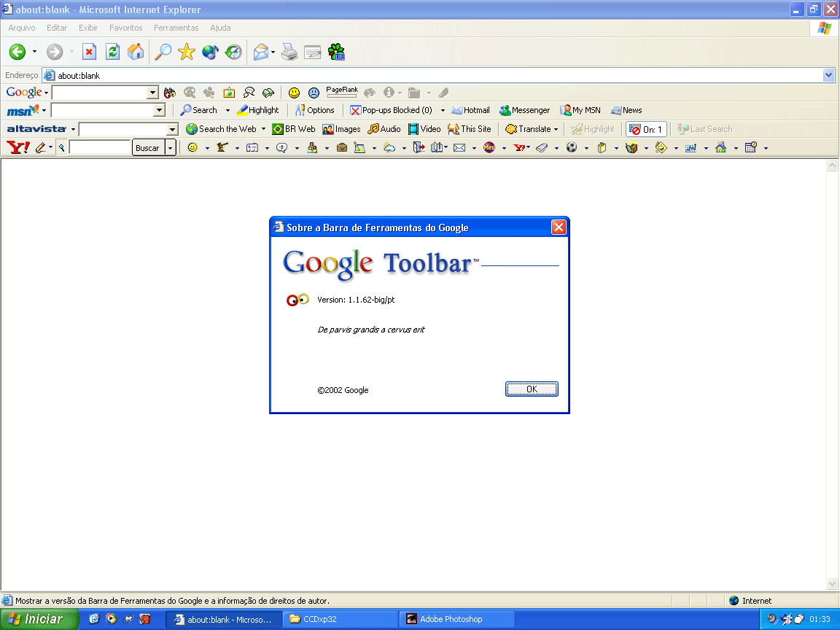Click AltaVista BR Web button
Screen dimensions: 840x630
[294, 129]
